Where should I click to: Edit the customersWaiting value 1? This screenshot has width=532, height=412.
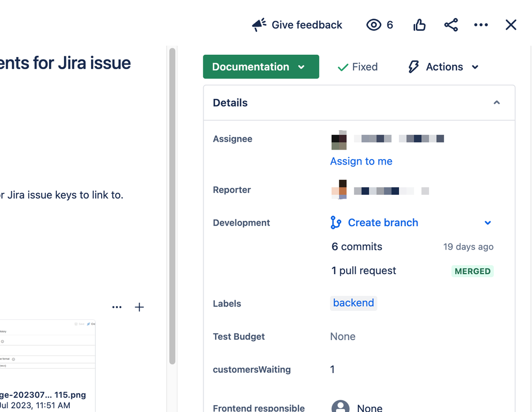pyautogui.click(x=332, y=369)
